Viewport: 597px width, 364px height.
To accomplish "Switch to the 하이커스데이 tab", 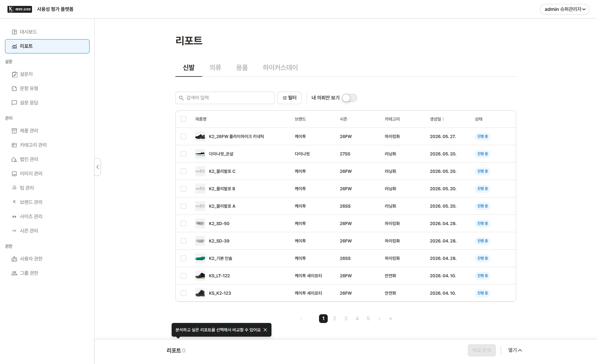I will 280,67.
